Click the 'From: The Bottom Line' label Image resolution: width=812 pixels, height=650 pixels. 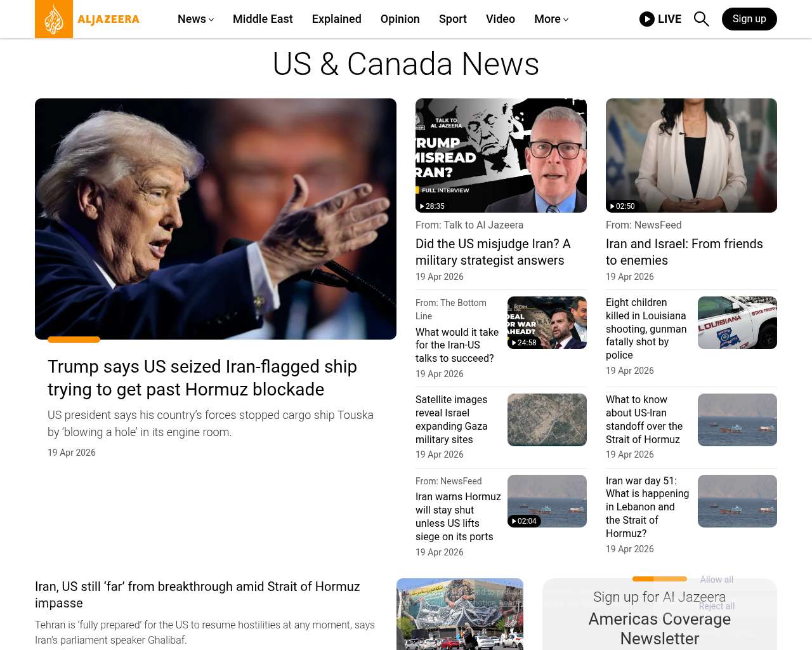pos(451,309)
